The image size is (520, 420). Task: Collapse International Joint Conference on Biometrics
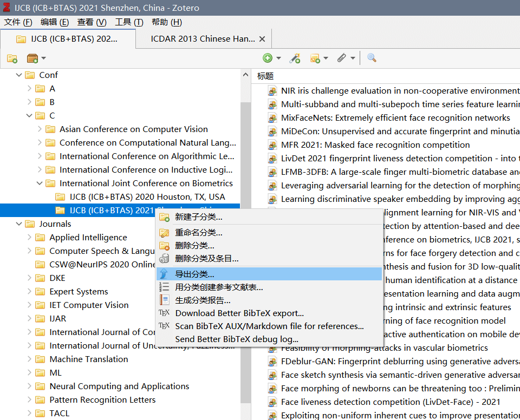click(40, 183)
